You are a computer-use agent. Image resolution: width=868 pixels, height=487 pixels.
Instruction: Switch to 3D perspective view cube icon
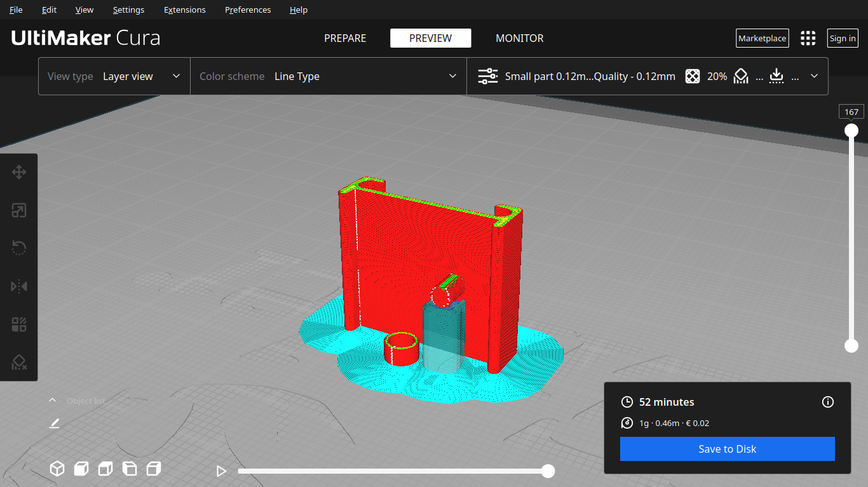pos(57,469)
